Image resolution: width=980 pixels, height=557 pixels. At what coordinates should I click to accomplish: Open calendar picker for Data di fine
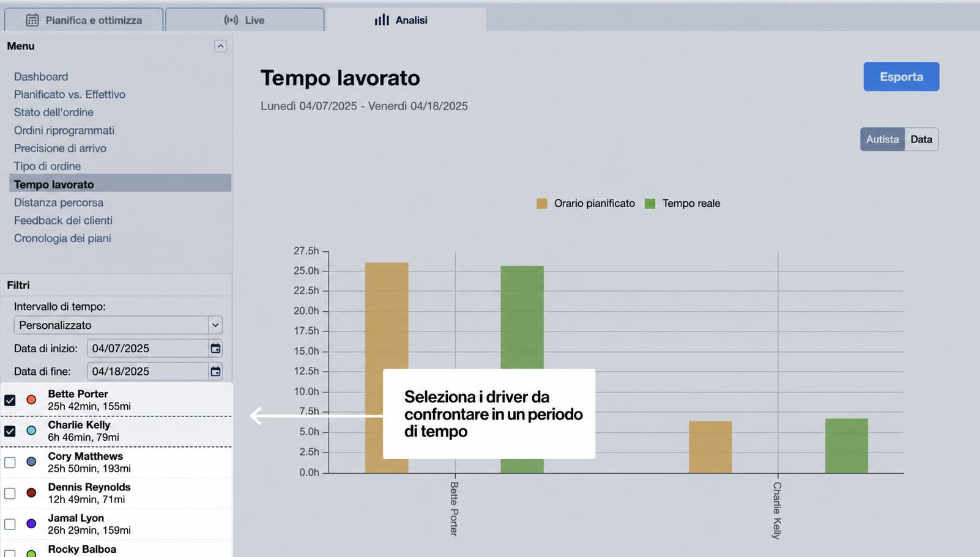215,371
